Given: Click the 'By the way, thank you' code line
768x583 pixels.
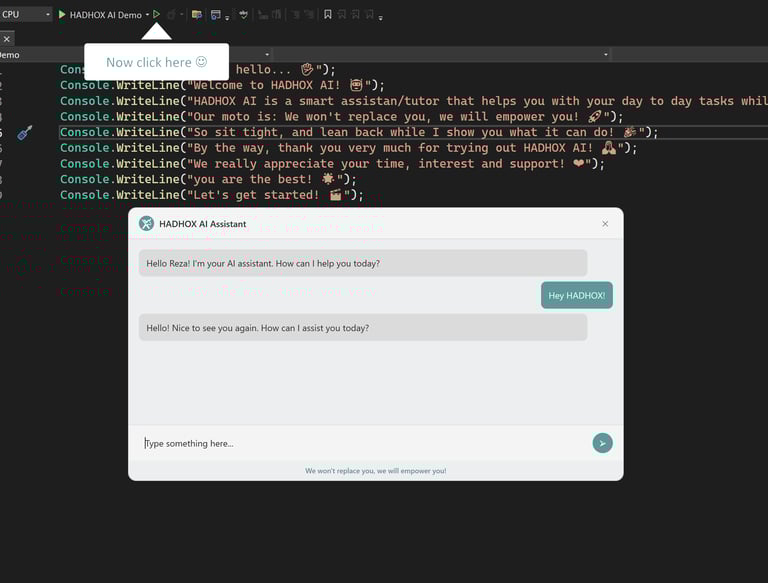Looking at the screenshot, I should pyautogui.click(x=348, y=148).
